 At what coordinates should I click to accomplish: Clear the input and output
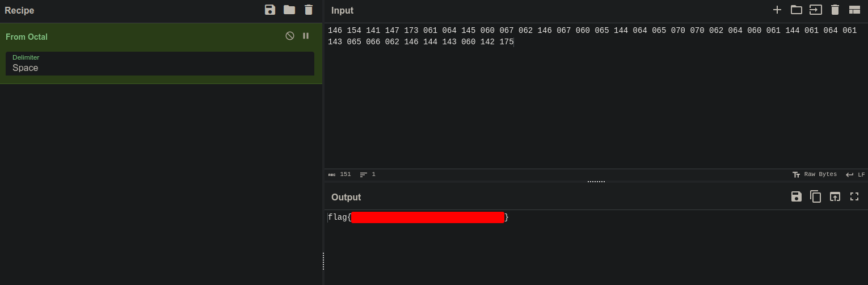point(835,10)
